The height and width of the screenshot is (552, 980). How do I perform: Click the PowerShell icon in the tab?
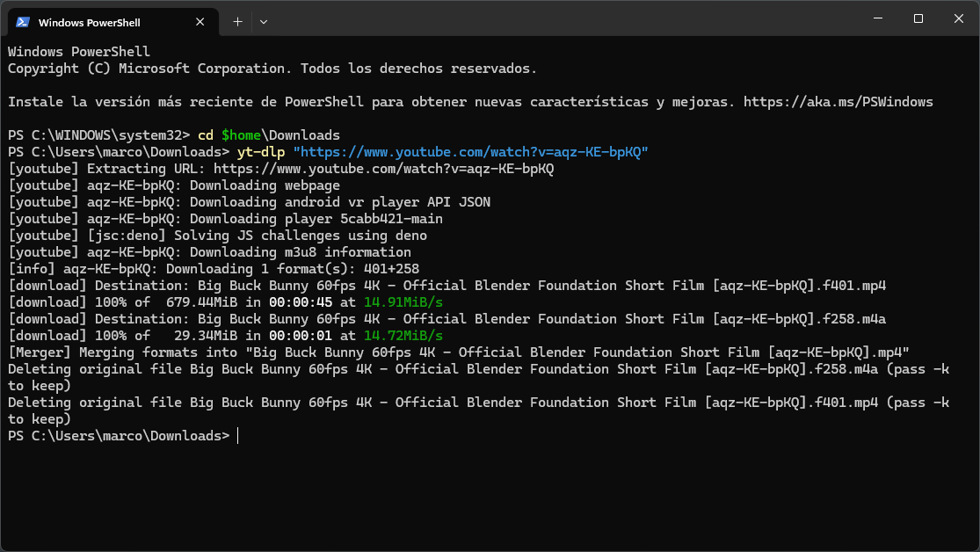pos(23,22)
